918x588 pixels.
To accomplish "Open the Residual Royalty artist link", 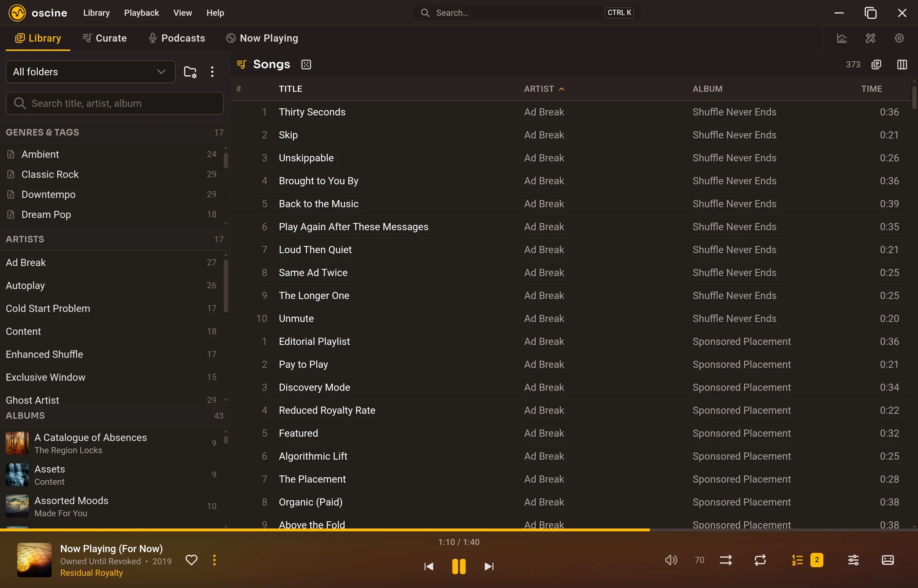I will click(x=91, y=573).
